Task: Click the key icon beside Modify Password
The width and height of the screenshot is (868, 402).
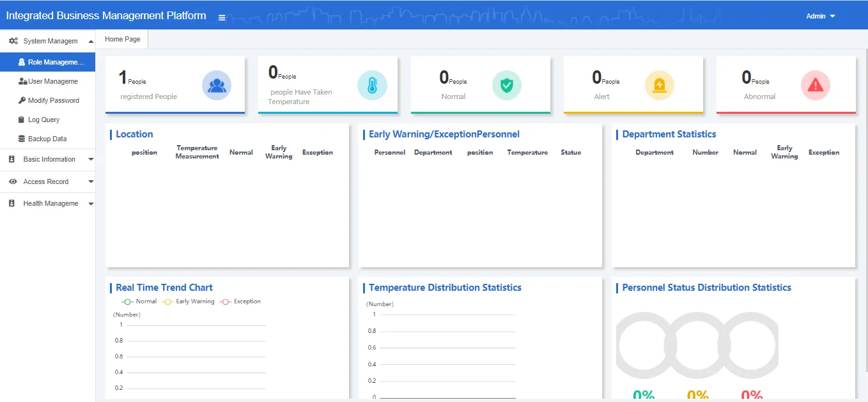Action: click(22, 100)
